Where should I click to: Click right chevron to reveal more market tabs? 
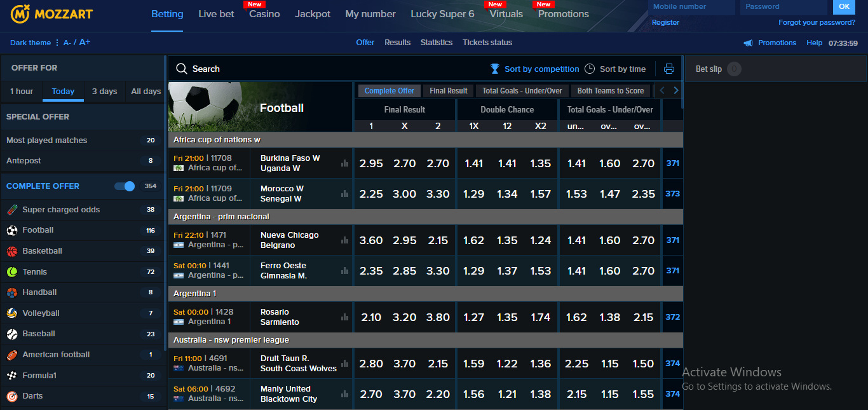click(675, 90)
